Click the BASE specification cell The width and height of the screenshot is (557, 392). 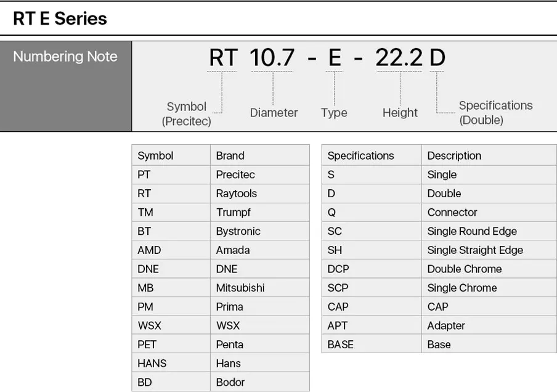coord(372,345)
